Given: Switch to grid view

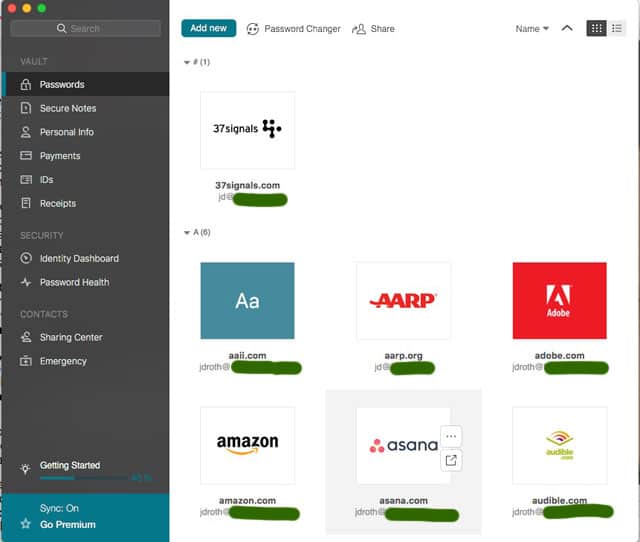Looking at the screenshot, I should point(597,28).
